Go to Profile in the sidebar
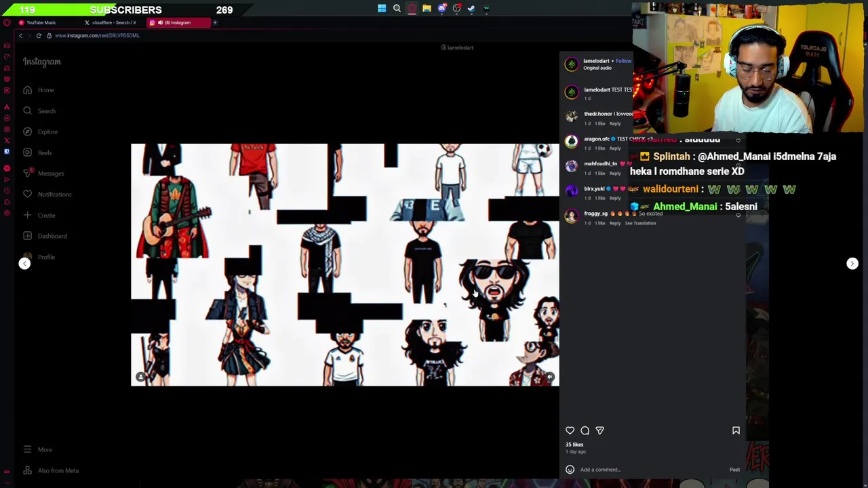Screen dimensions: 868x488 (x=38, y=257)
